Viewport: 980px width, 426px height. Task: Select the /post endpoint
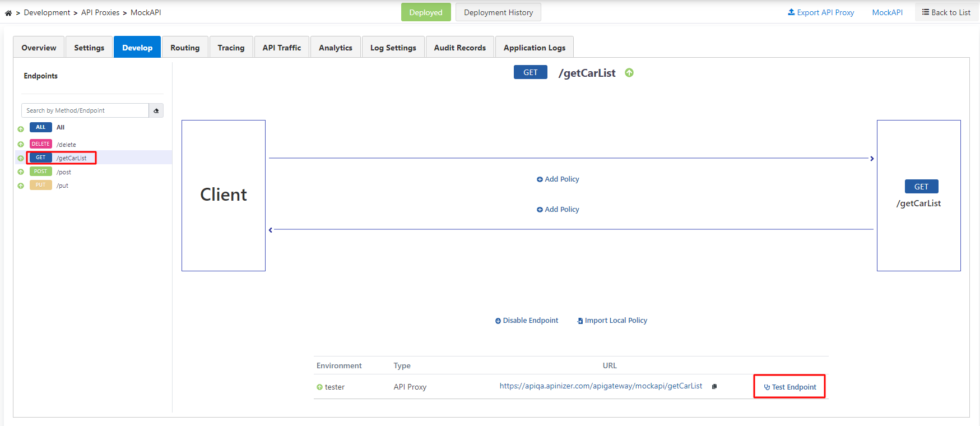pos(64,172)
